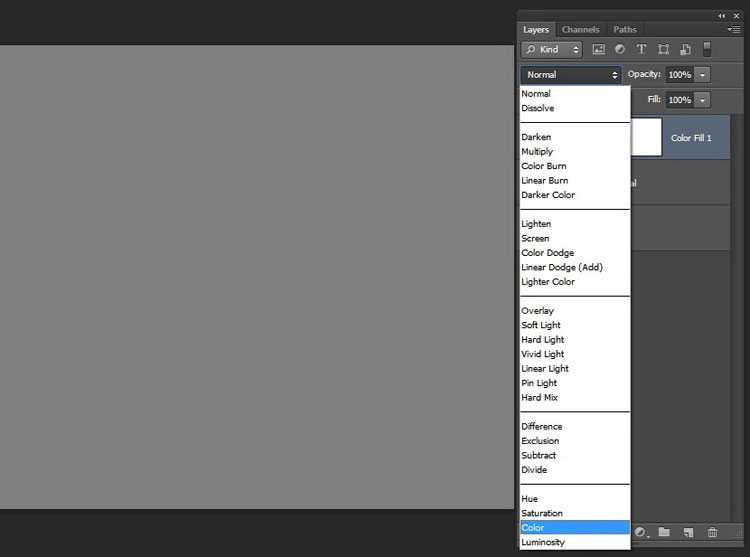Switch to the Paths tab
This screenshot has width=750, height=557.
625,30
